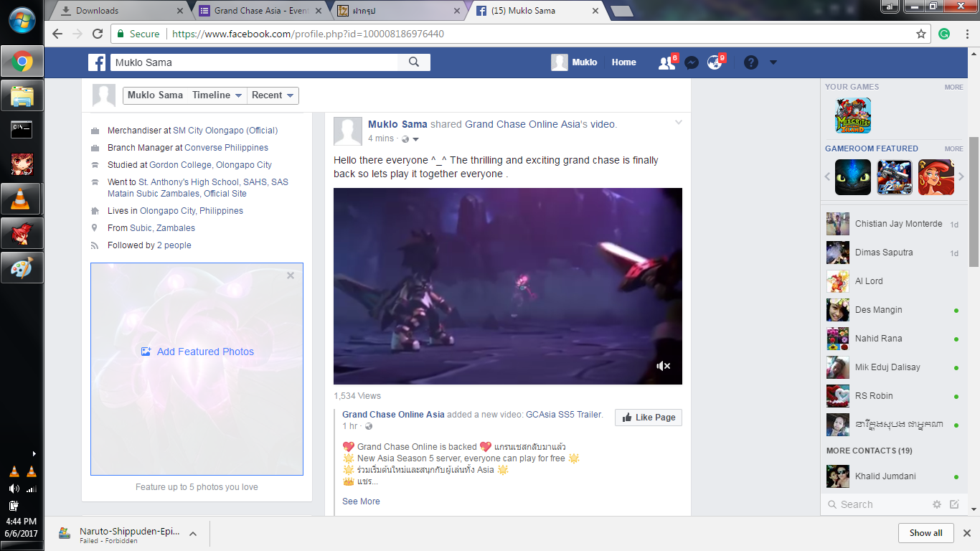Open the SM City Olongapo (Official) link
Screen dimensions: 980x551
tap(225, 131)
